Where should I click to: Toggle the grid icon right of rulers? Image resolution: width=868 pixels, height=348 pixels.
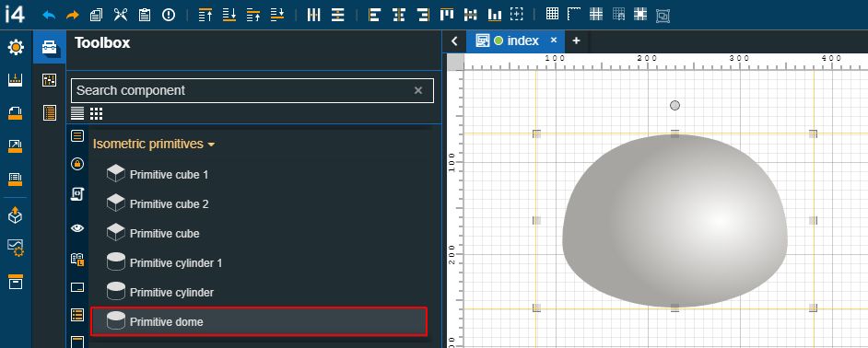[x=596, y=14]
